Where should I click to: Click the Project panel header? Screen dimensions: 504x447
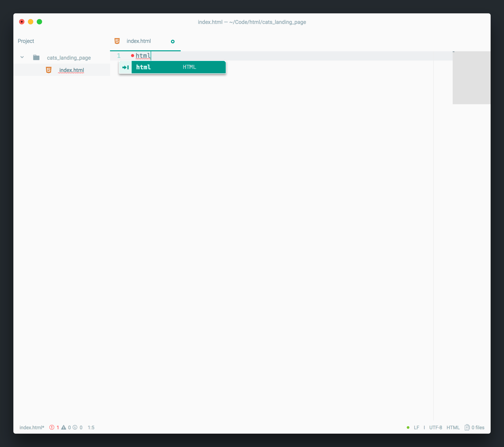coord(26,41)
